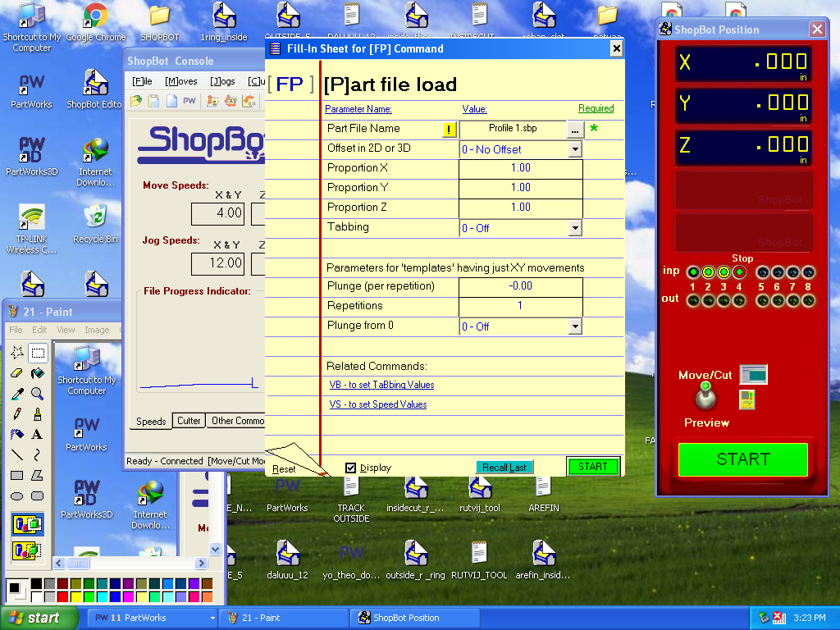Choose opaque selection mode option in Paint
840x630 pixels.
click(27, 524)
